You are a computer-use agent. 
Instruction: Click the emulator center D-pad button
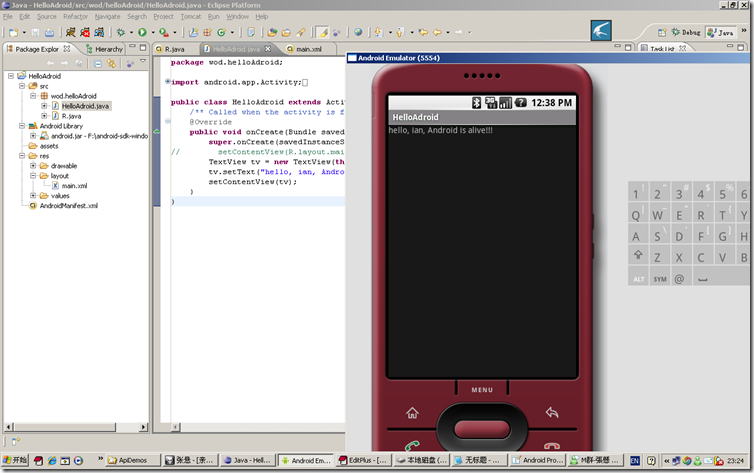481,429
